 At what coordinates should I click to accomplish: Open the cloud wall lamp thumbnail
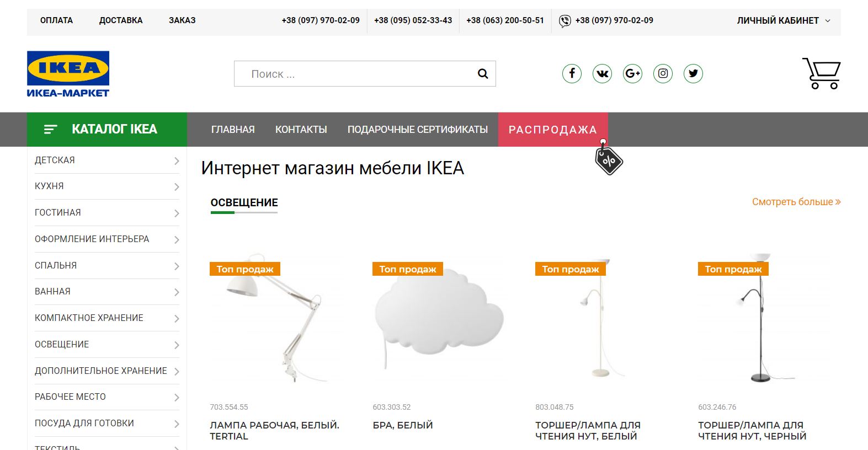[x=439, y=320]
